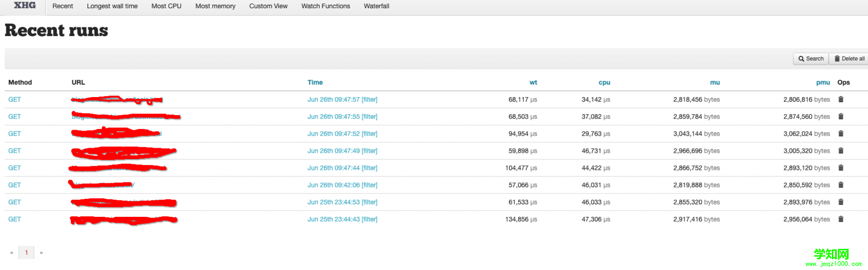Select the wall time value 134,856 µs
Image resolution: width=868 pixels, height=270 pixels.
(521, 219)
